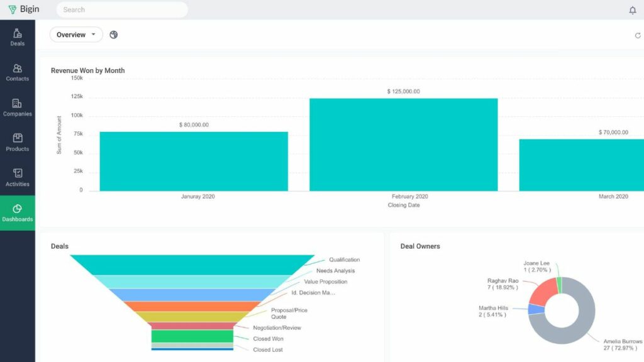
Task: Click the Bigin logo
Action: [23, 9]
